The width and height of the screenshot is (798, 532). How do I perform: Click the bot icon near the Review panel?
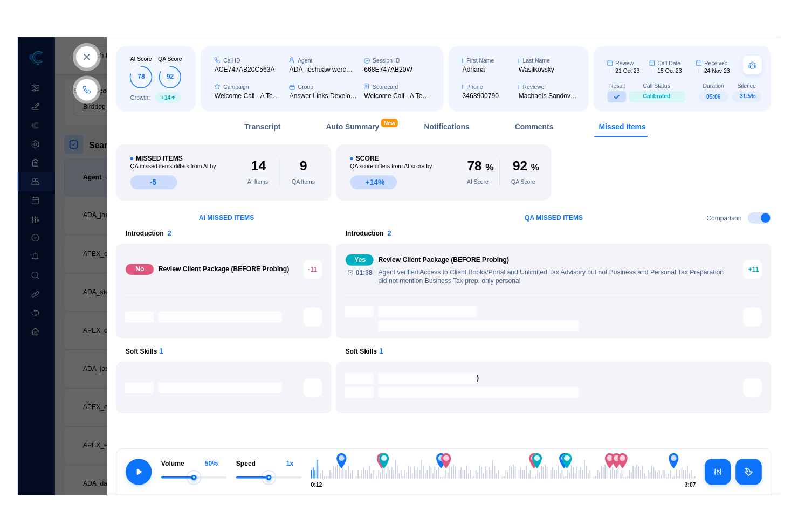click(752, 65)
